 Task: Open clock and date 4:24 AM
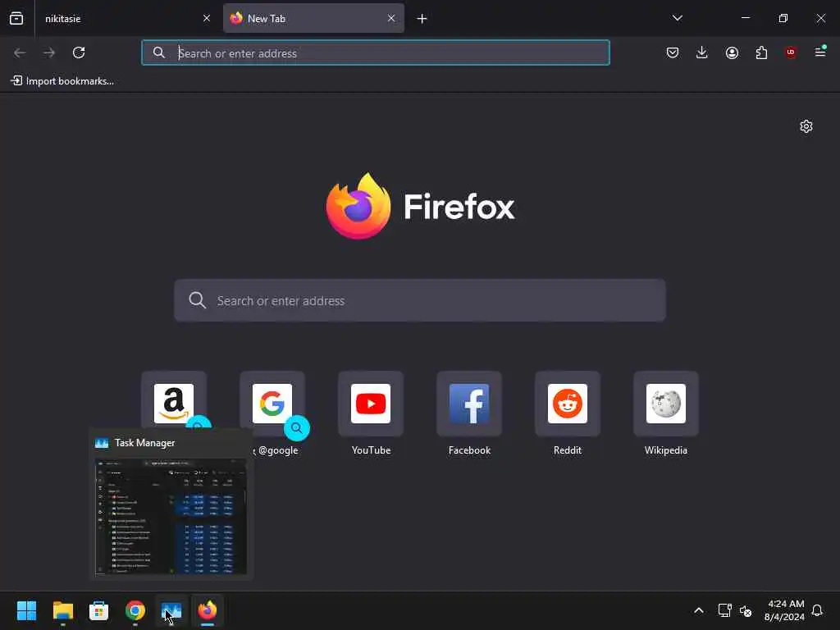pyautogui.click(x=785, y=610)
